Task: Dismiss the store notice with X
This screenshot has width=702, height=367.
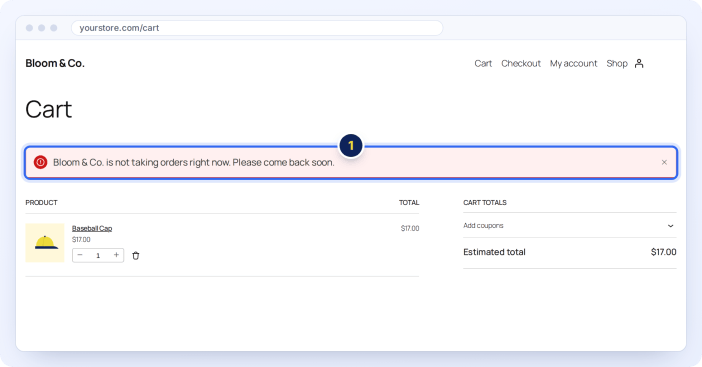Action: click(x=664, y=162)
